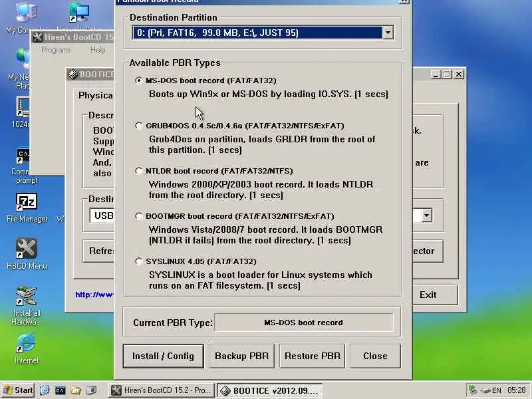Choose NTLDR boot record option
This screenshot has width=532, height=399.
(x=138, y=171)
